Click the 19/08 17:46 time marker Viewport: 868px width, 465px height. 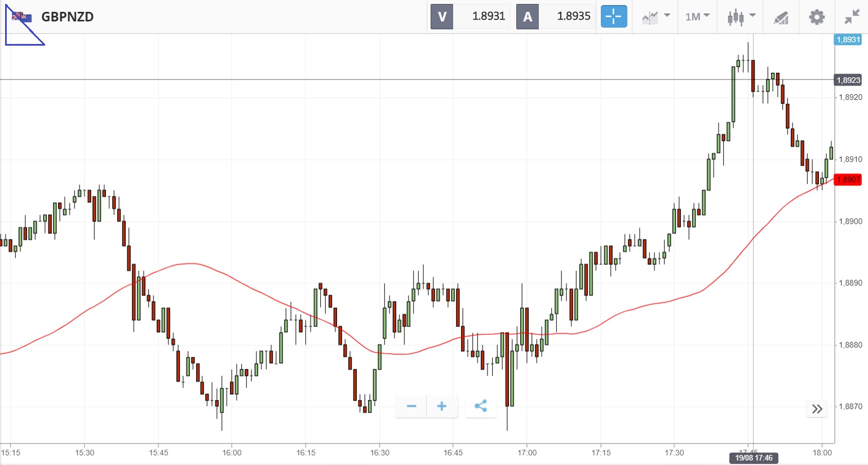[754, 458]
